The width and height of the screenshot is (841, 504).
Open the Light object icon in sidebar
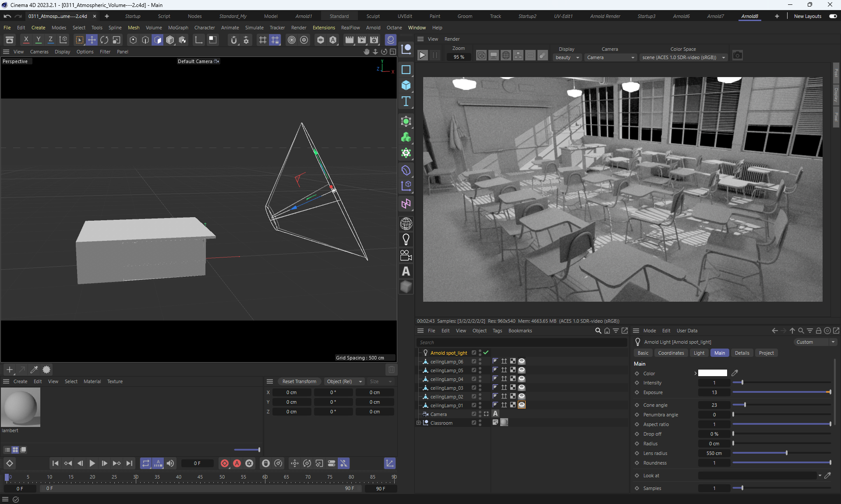click(406, 240)
